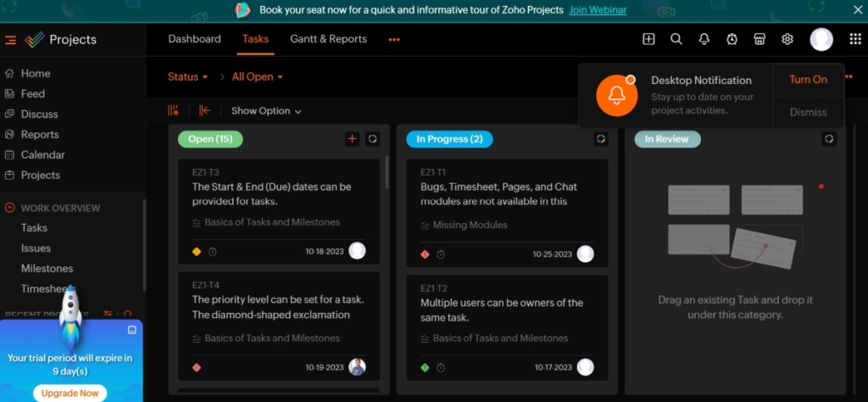Click the In Progress column color icon
This screenshot has height=402, width=868.
600,139
